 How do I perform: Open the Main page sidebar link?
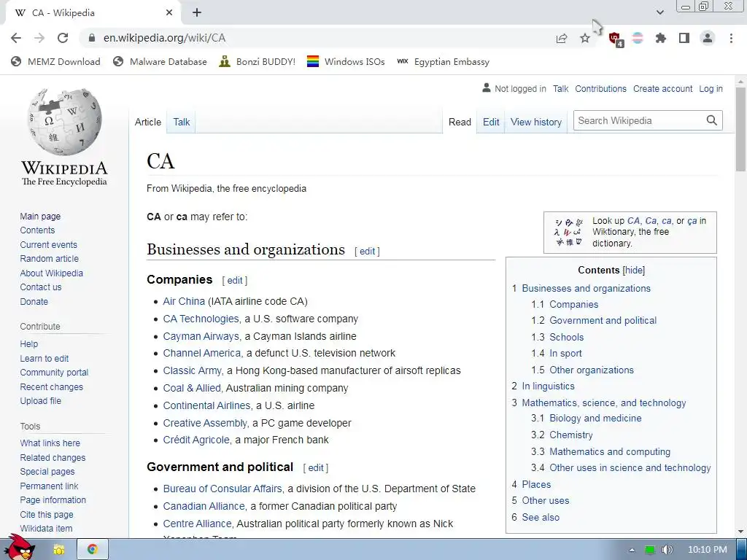click(x=40, y=216)
